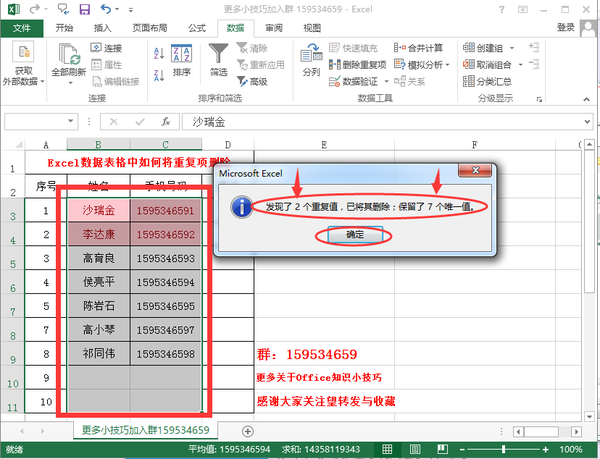Open 模拟分析 what-if dropdown
Screen dimensions: 600x459
pos(447,65)
